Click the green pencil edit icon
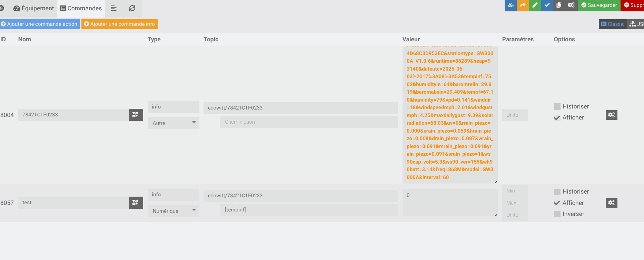644x260 pixels. click(x=535, y=5)
